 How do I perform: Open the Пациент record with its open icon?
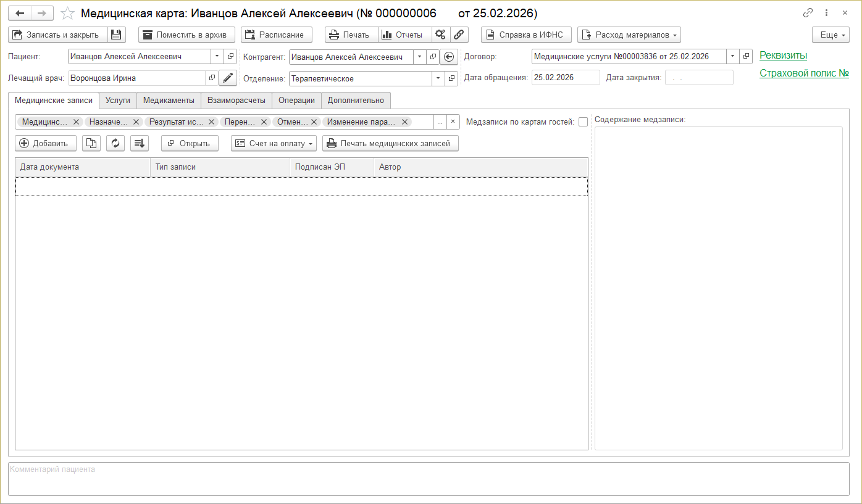coord(230,57)
